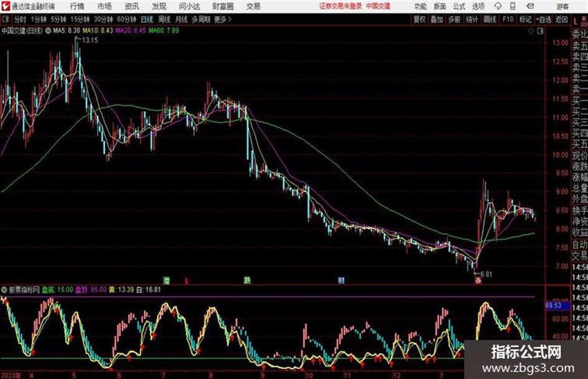Viewport: 588px width, 379px height.
Task: Click the 盘底: 15.00 indicator value
Action: 57,289
